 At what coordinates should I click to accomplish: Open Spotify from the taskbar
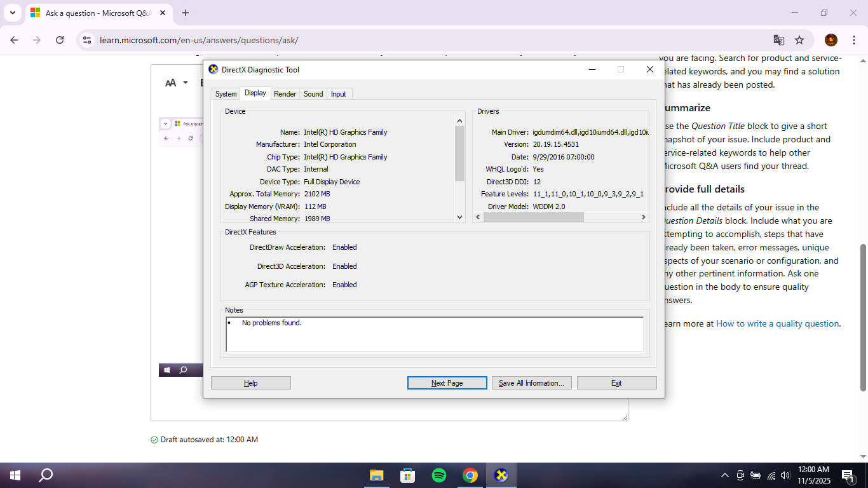point(438,475)
